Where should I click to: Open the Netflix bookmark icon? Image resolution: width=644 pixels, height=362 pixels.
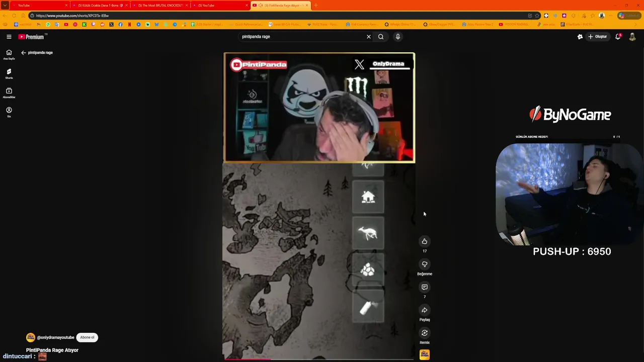129,24
